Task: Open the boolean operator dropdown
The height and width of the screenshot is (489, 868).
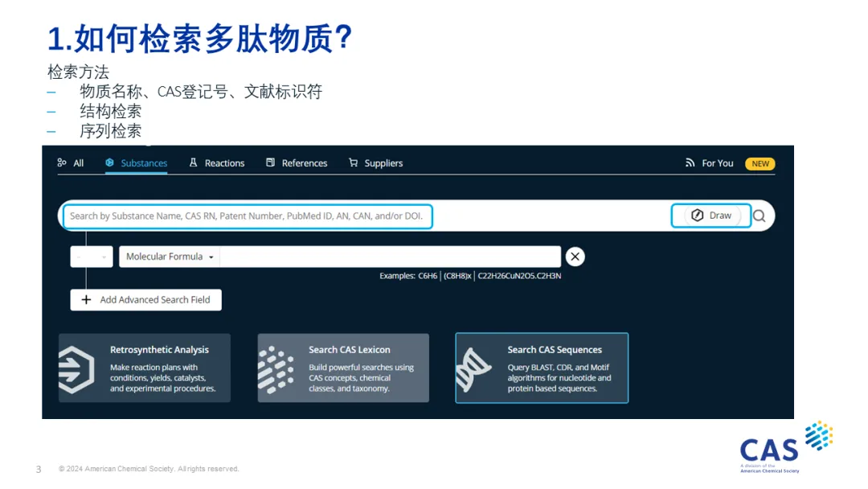Action: [92, 257]
